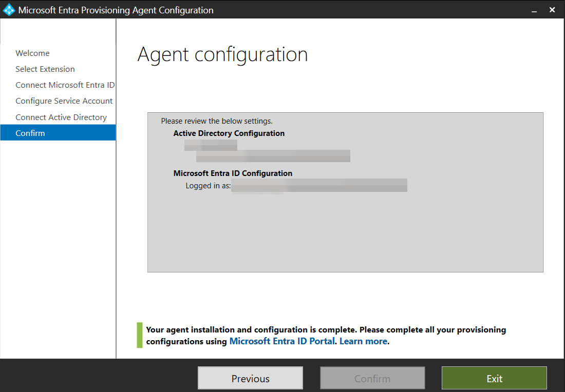Click the green success indicator bar

(x=139, y=335)
